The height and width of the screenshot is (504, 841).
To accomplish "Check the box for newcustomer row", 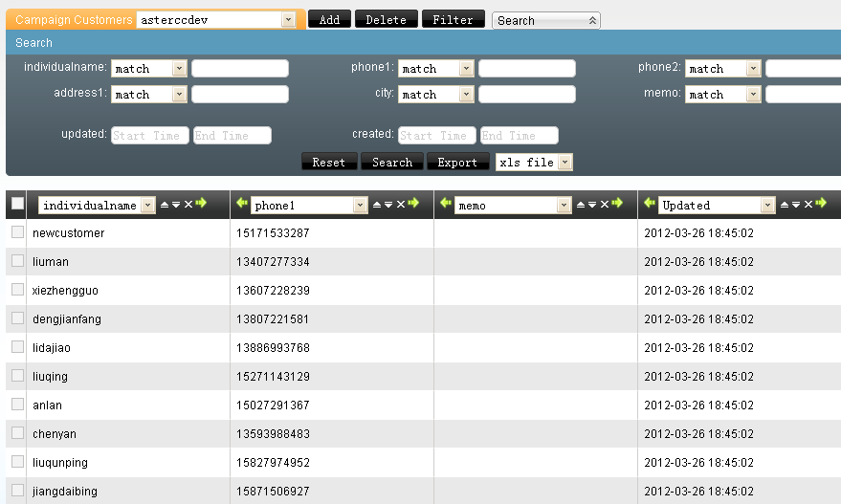I will click(x=17, y=232).
